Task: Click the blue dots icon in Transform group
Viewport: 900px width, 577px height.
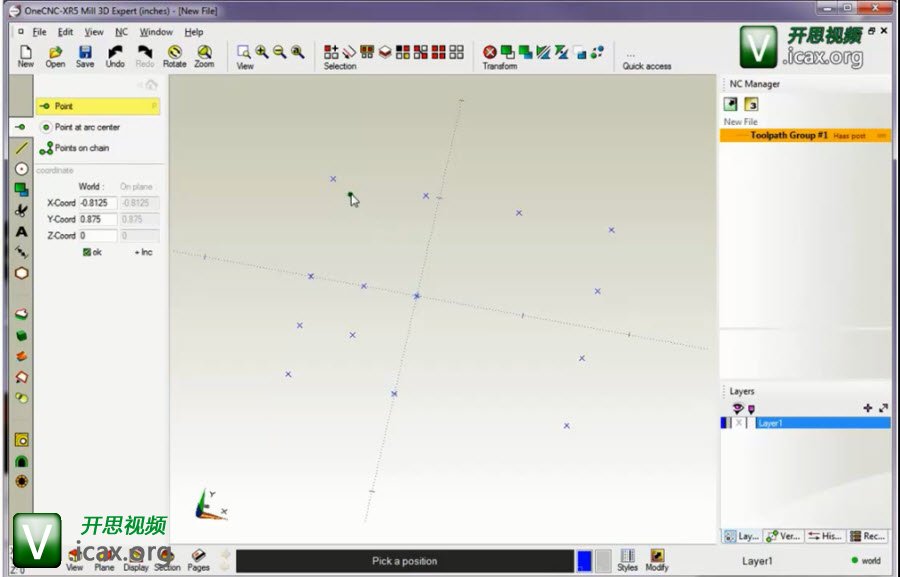Action: click(598, 52)
